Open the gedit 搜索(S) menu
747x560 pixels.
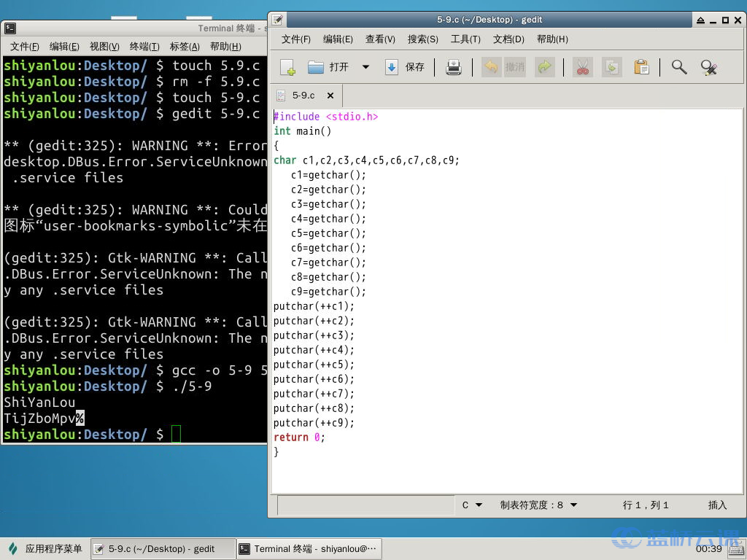point(422,39)
